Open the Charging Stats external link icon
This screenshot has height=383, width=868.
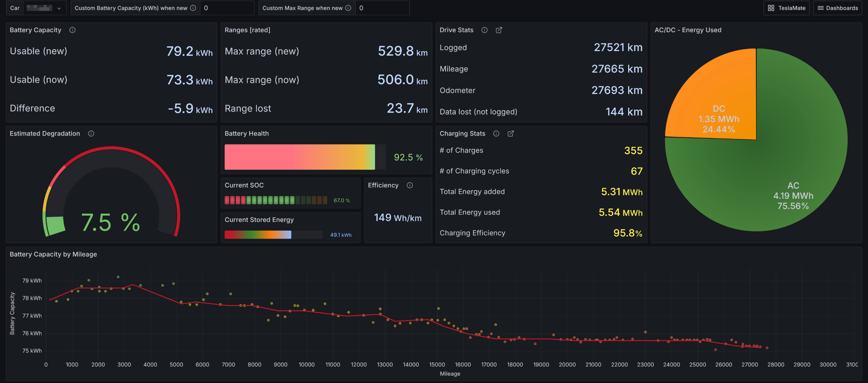(511, 134)
